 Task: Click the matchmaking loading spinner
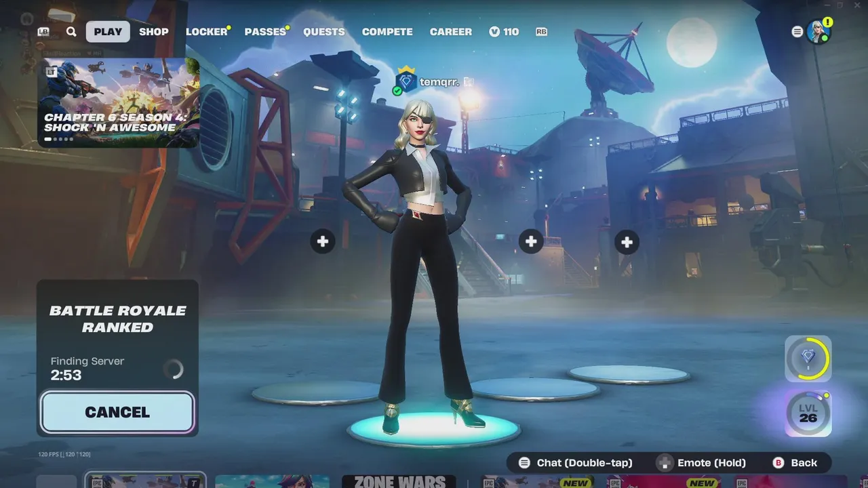pyautogui.click(x=174, y=369)
